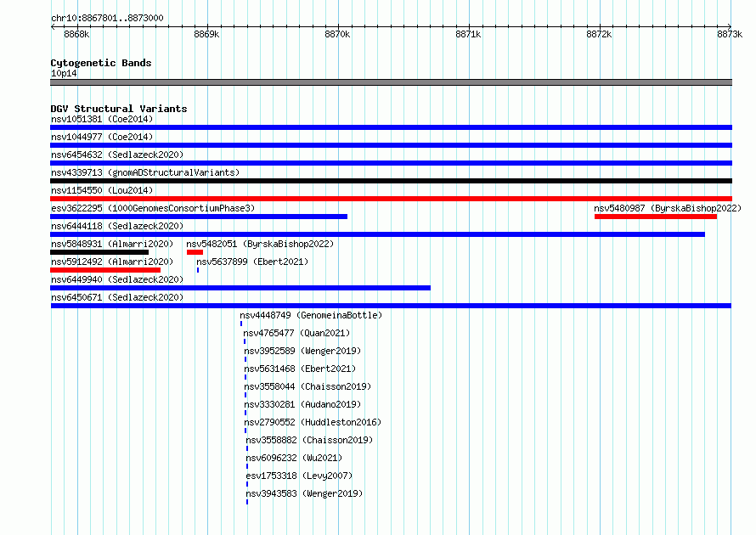Select the blue bar for nsv1051381
The image size is (756, 535).
[391, 127]
